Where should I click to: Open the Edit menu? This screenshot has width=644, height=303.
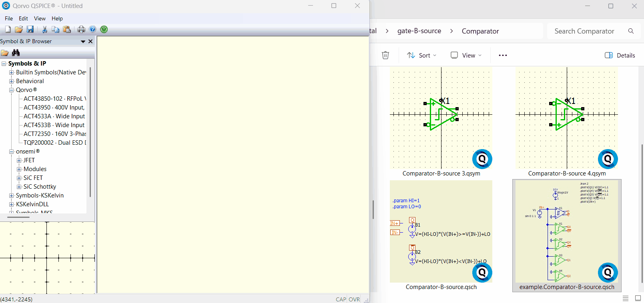[23, 18]
